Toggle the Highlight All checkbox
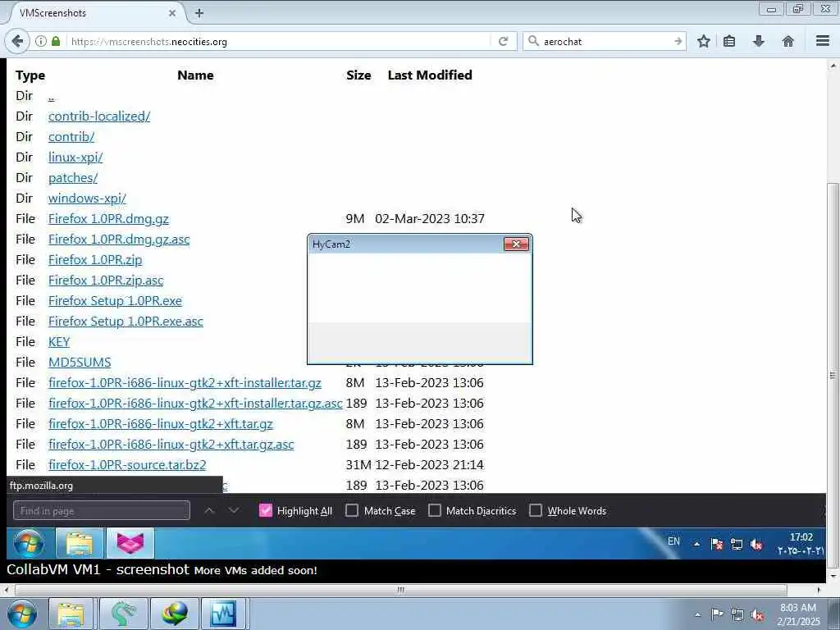 (x=266, y=510)
